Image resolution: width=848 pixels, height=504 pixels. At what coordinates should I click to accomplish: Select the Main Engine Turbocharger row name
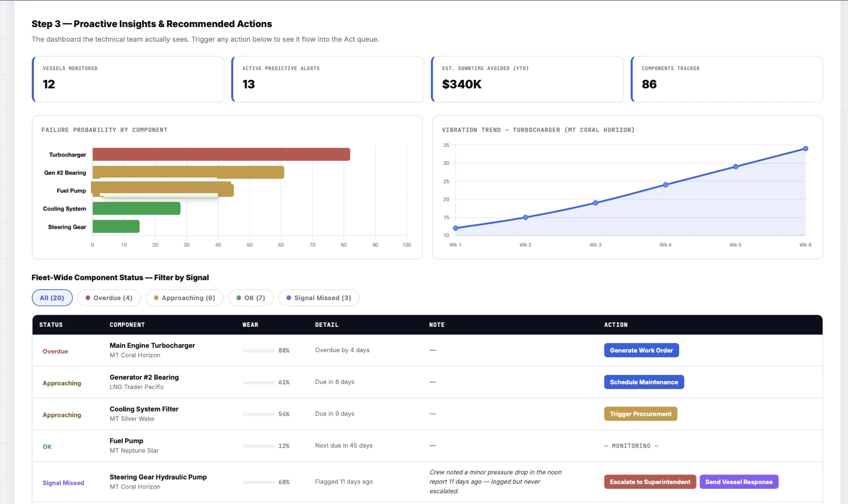pos(152,345)
